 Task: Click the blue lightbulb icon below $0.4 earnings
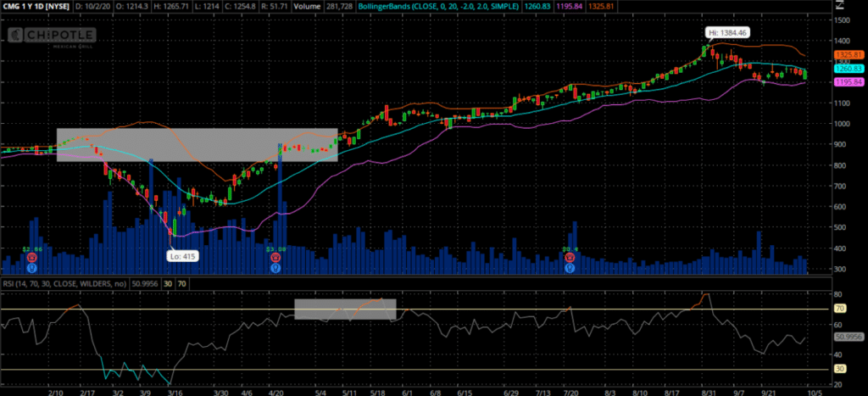(x=570, y=267)
